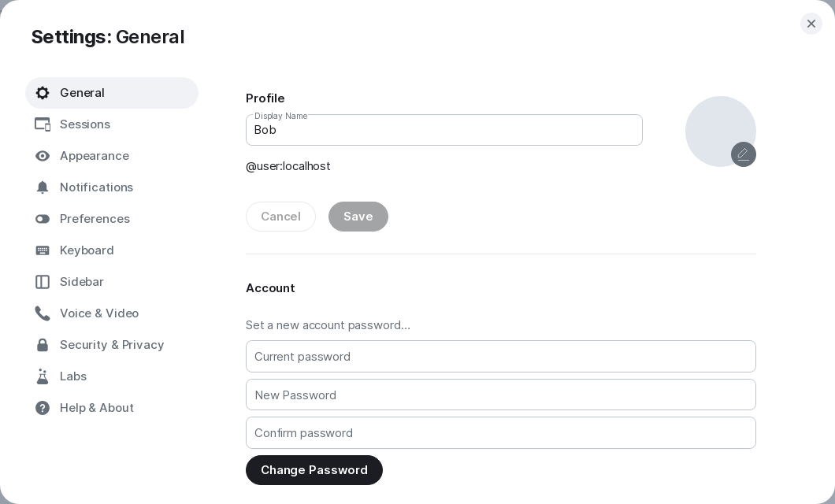The image size is (835, 504).
Task: Close the Settings dialog
Action: click(811, 24)
